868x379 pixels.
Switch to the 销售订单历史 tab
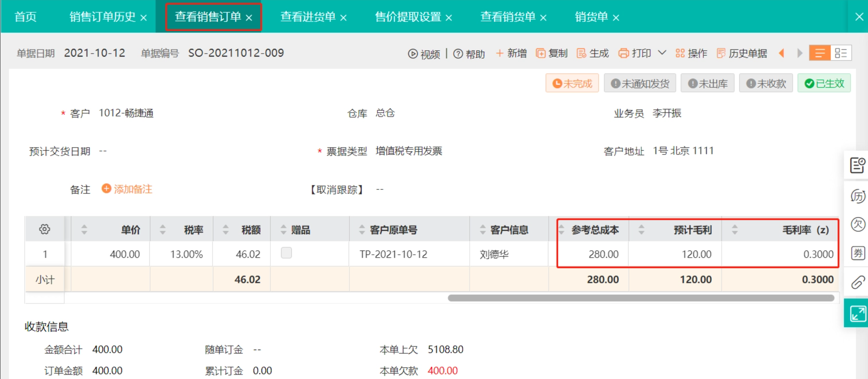[x=102, y=17]
